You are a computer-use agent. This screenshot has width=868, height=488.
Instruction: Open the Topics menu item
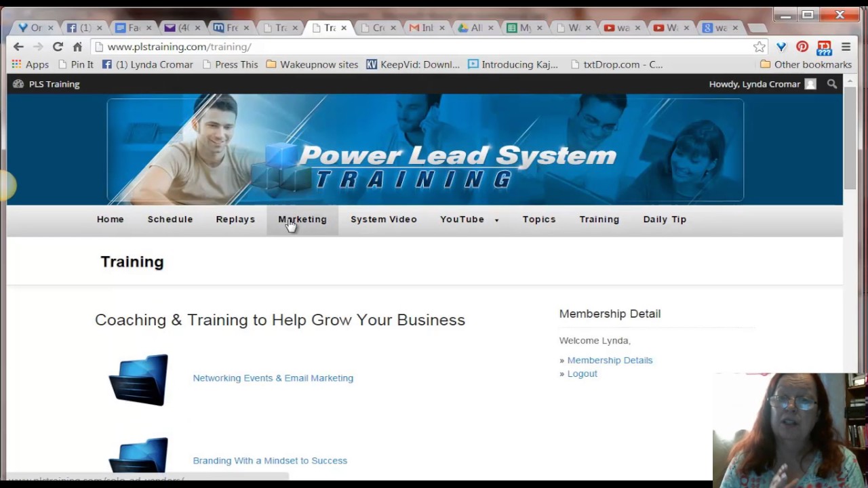[x=539, y=220]
